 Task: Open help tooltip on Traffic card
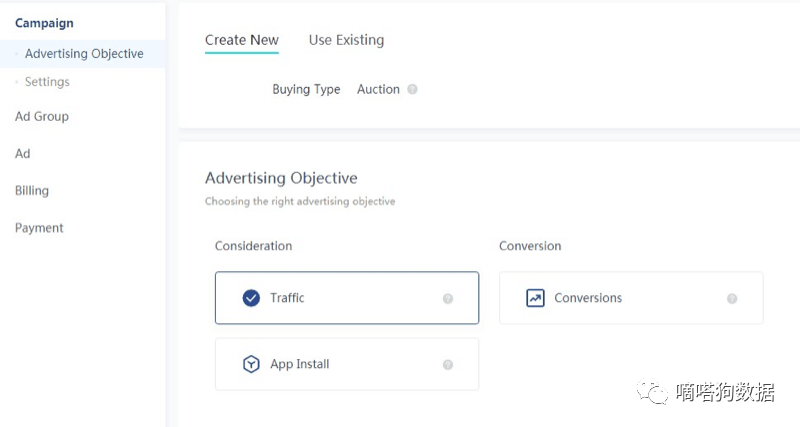pyautogui.click(x=448, y=298)
